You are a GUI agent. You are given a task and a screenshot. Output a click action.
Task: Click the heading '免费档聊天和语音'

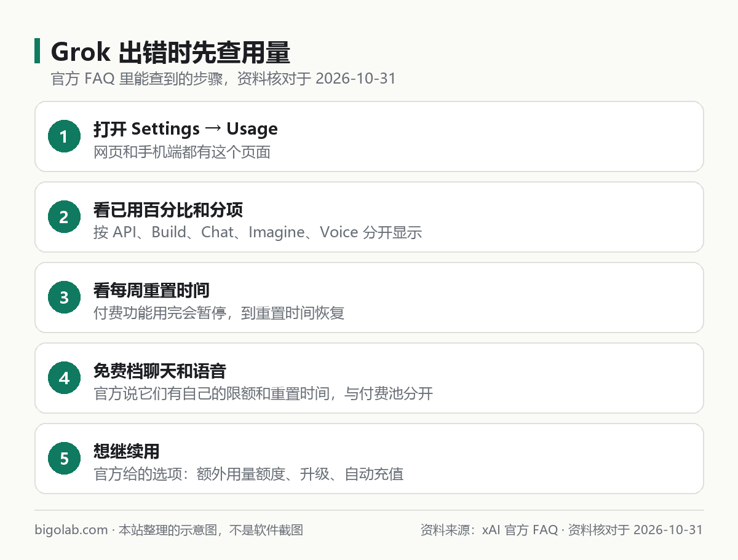pyautogui.click(x=160, y=371)
